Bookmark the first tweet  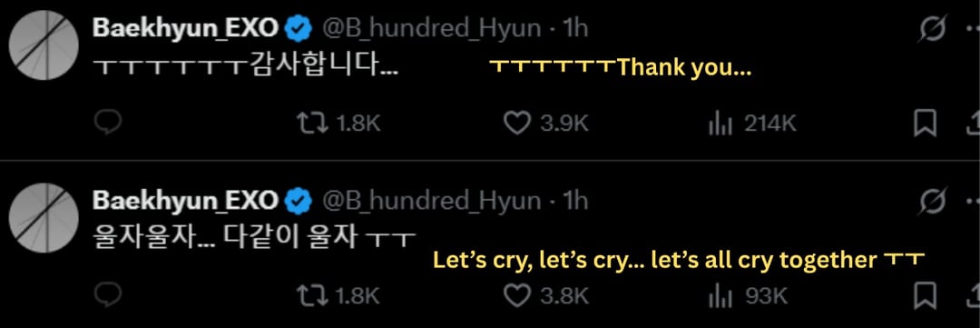tap(925, 124)
